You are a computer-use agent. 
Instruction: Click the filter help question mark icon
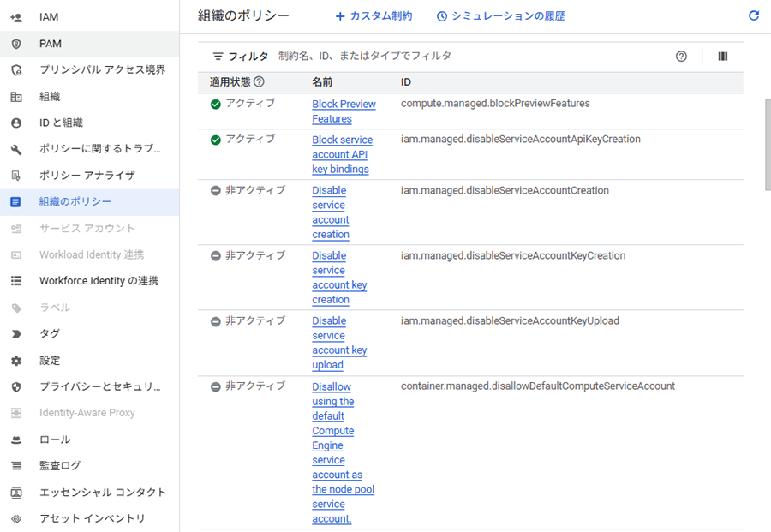point(681,57)
